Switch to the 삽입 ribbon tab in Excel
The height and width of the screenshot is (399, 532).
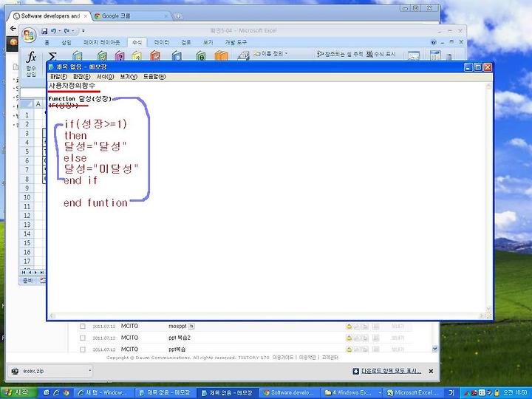[x=66, y=42]
